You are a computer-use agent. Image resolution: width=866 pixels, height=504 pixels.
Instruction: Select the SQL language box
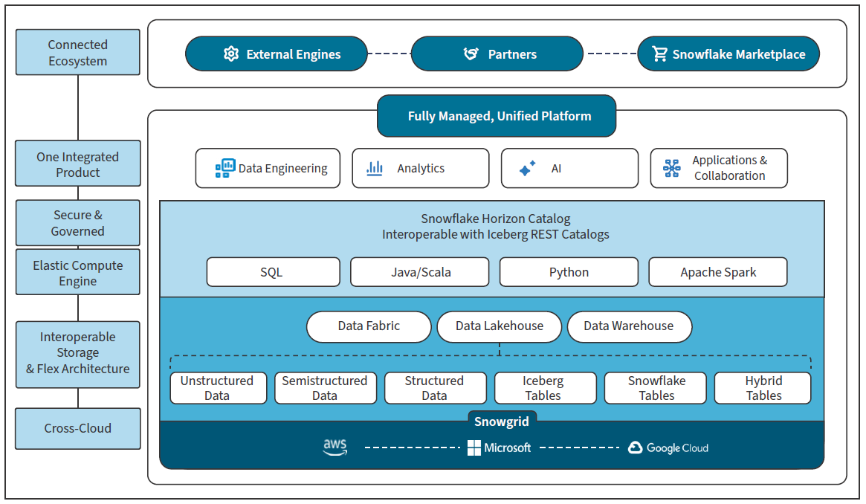pos(274,272)
